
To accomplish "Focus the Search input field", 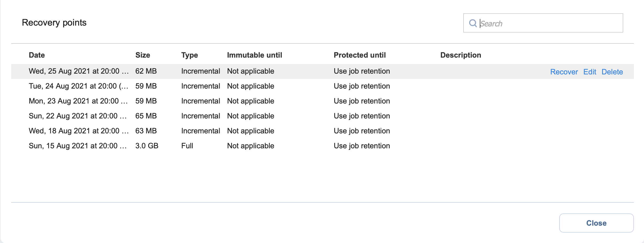I will 543,23.
